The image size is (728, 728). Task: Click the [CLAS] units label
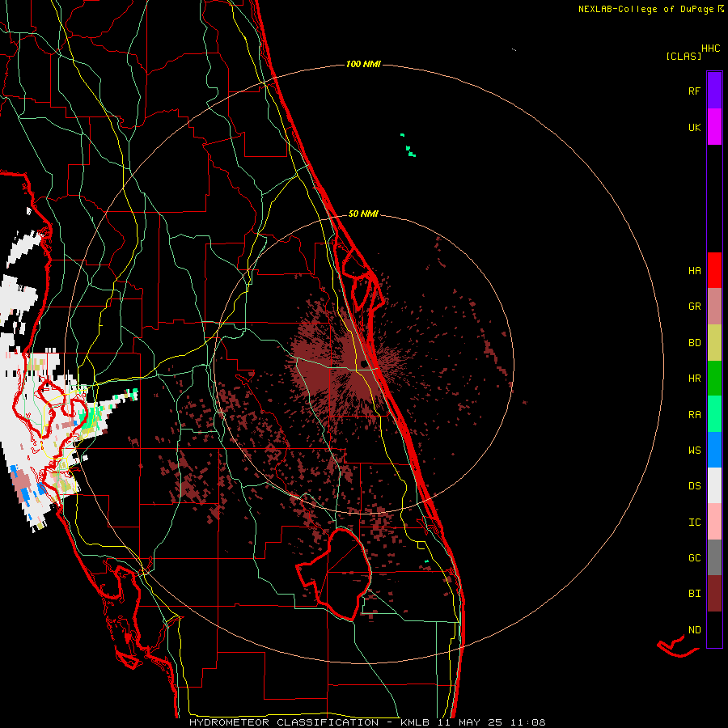pyautogui.click(x=684, y=56)
